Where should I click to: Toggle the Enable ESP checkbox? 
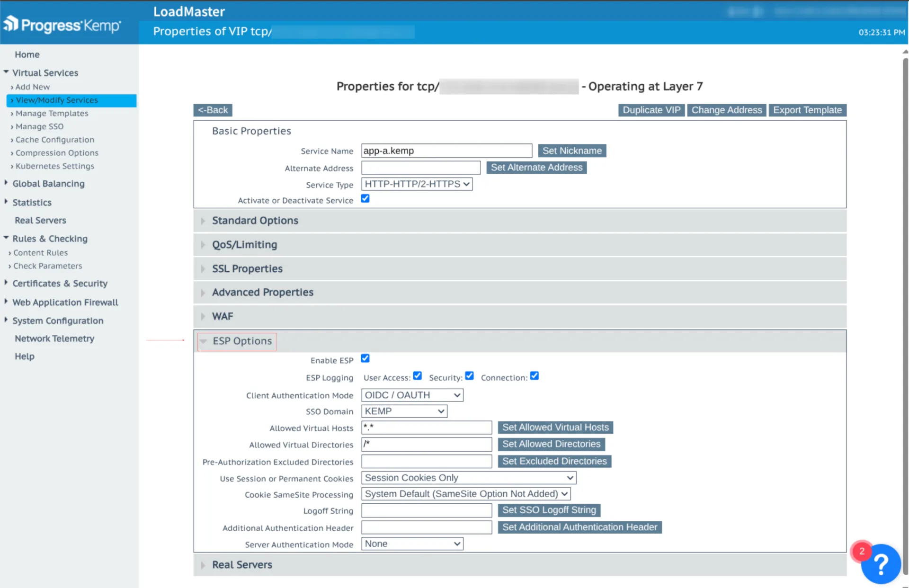pos(365,358)
